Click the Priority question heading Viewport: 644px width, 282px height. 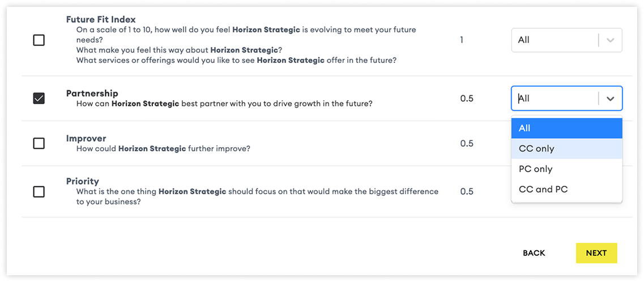pyautogui.click(x=83, y=181)
